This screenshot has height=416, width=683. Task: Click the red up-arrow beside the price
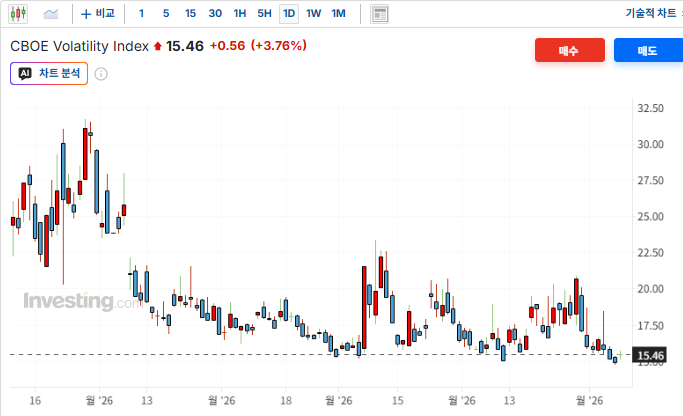(x=158, y=46)
